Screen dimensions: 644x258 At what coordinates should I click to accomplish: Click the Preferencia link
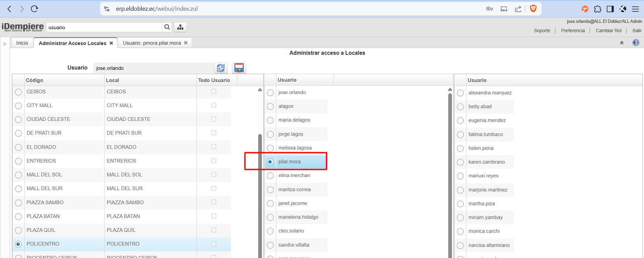click(x=572, y=31)
